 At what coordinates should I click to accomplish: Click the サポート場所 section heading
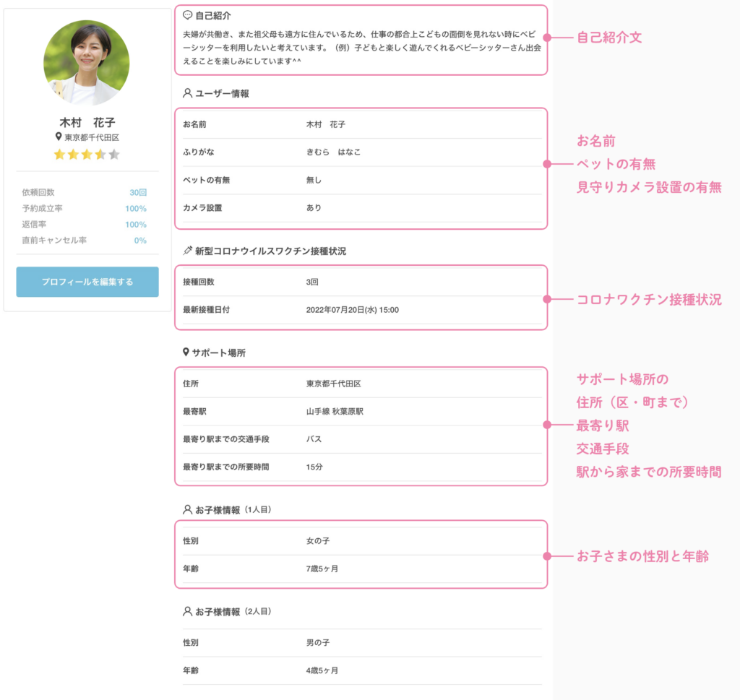click(218, 353)
